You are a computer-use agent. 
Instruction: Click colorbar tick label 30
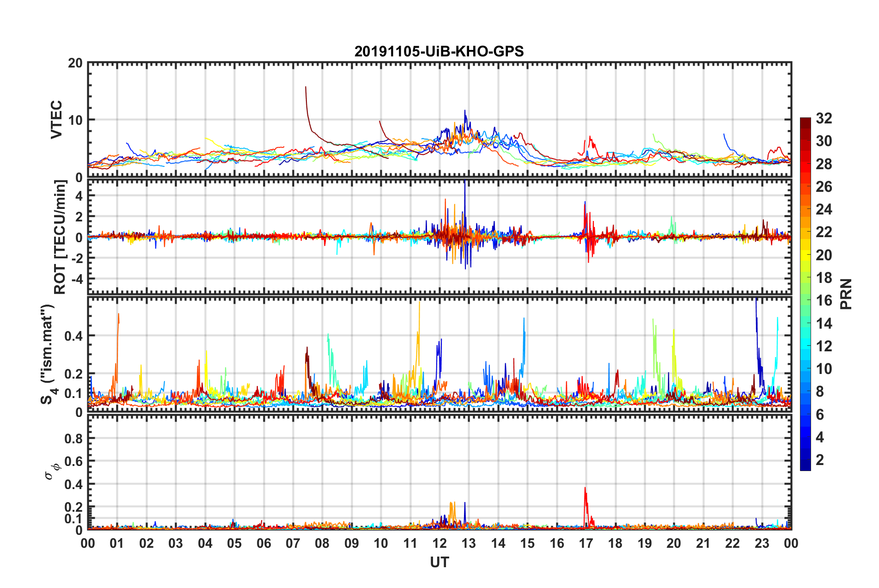[824, 141]
